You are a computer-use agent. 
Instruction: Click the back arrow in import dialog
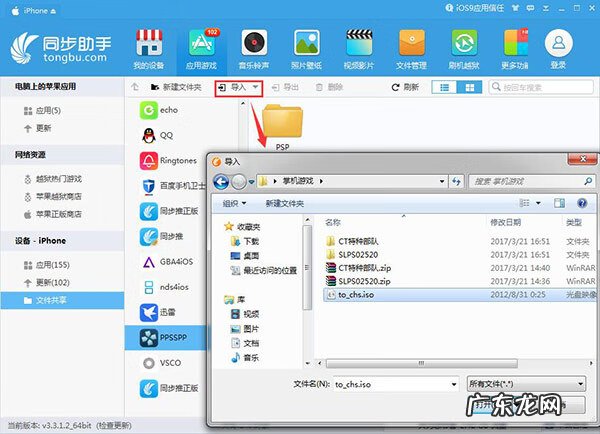tap(221, 182)
